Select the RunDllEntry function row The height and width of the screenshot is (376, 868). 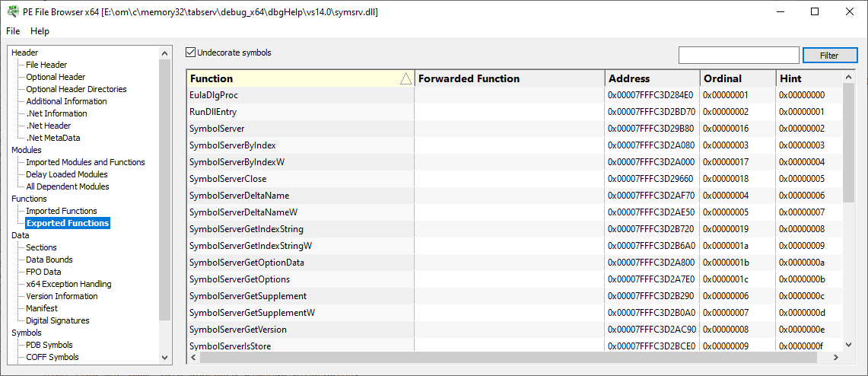[515, 112]
